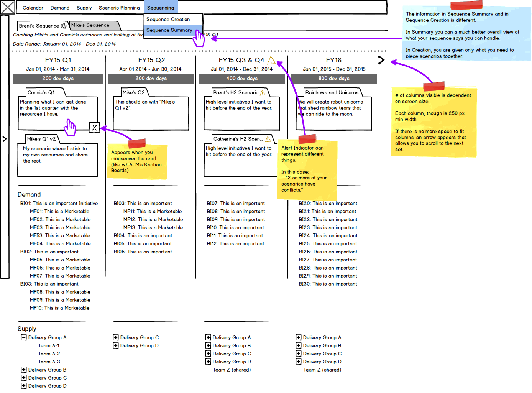The width and height of the screenshot is (532, 393).
Task: Select Team A-2 in Supply list
Action: pos(49,354)
